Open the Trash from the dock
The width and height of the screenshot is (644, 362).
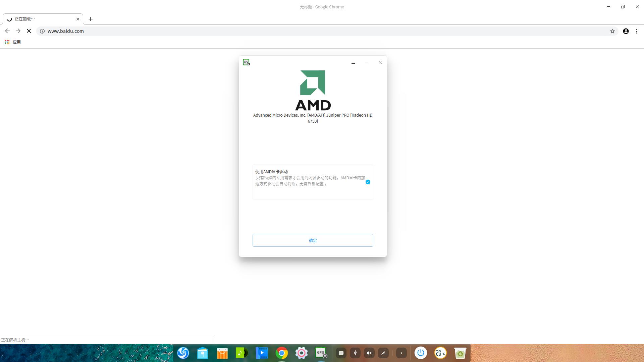click(460, 353)
